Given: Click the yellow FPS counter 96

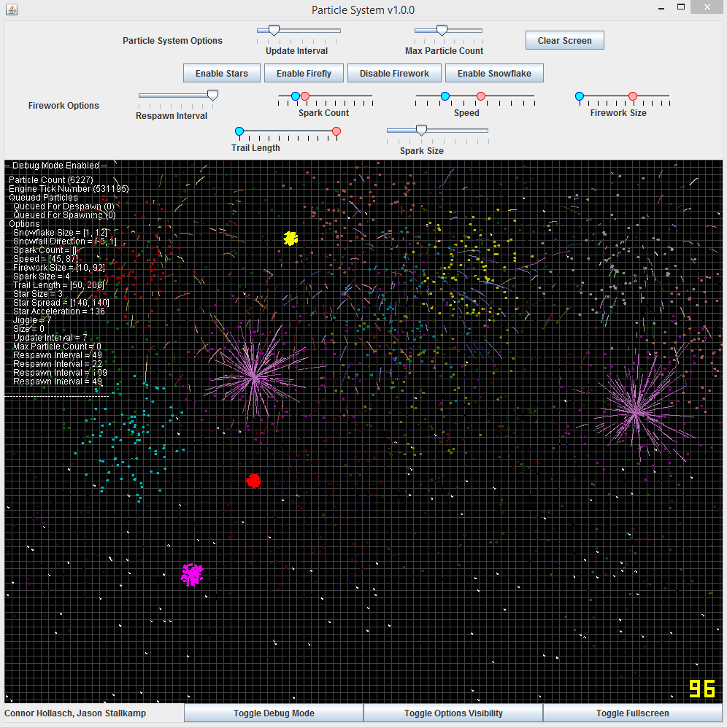Looking at the screenshot, I should coord(702,689).
